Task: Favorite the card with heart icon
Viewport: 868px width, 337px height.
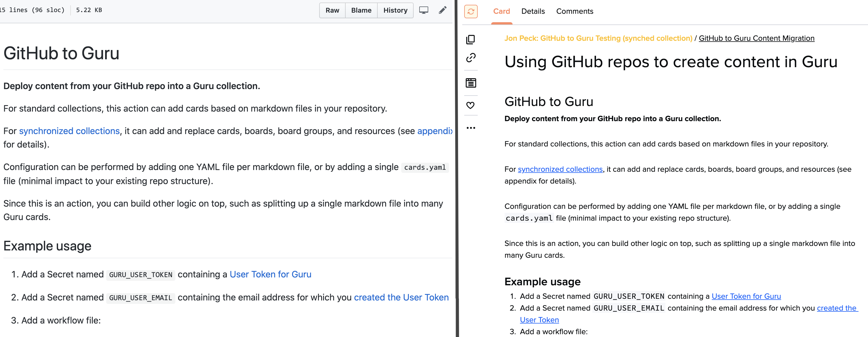Action: tap(471, 105)
